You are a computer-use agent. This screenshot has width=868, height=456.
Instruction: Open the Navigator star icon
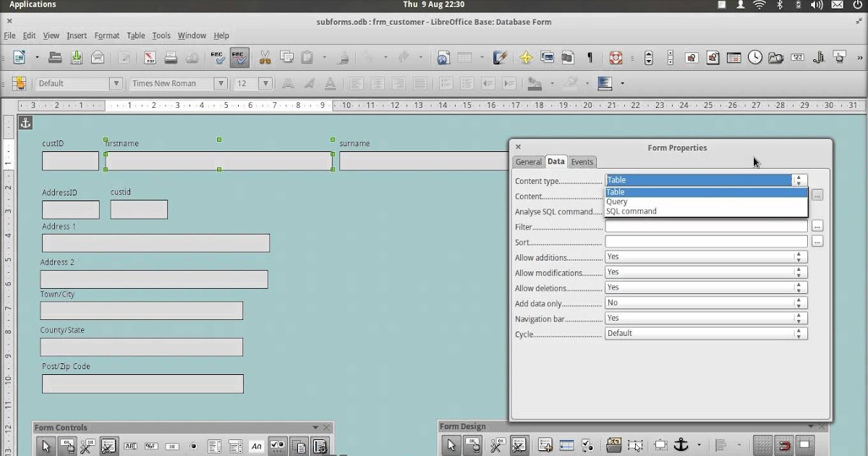(x=526, y=58)
